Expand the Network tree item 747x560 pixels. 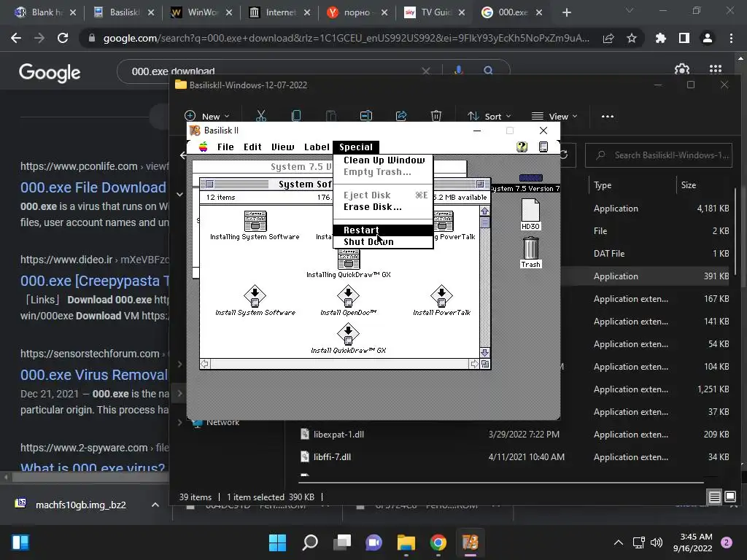tap(180, 422)
